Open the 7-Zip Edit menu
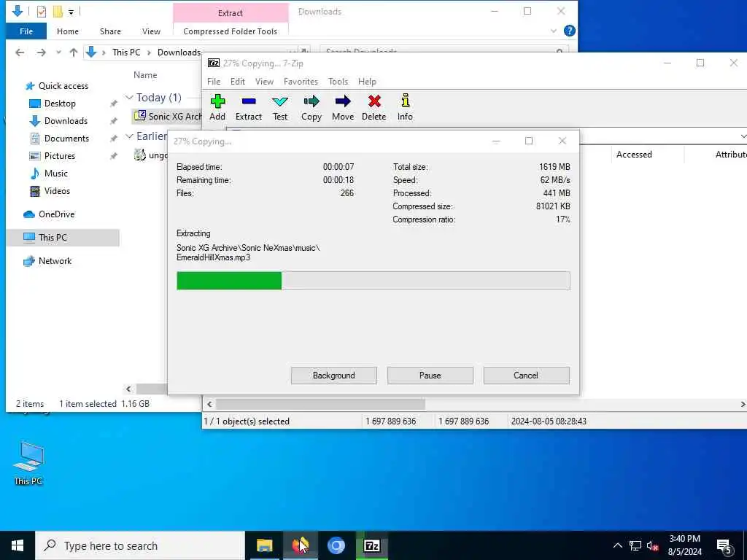The height and width of the screenshot is (560, 747). [x=238, y=82]
